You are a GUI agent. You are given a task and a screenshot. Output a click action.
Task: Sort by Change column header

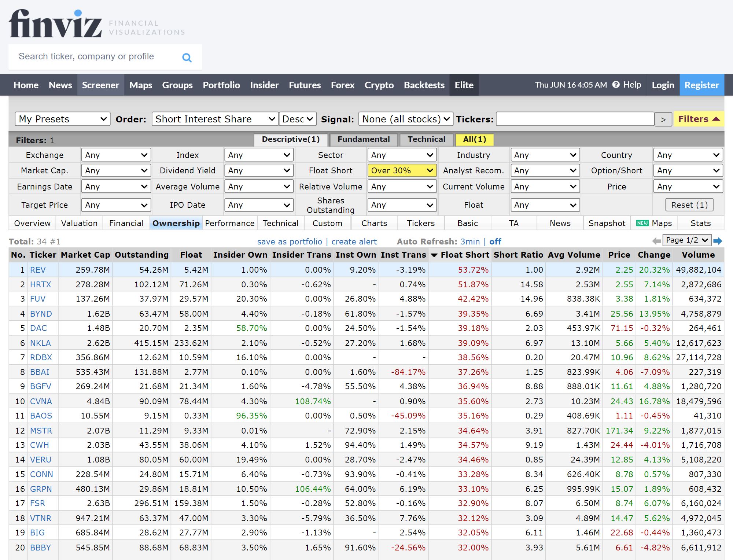coord(654,255)
